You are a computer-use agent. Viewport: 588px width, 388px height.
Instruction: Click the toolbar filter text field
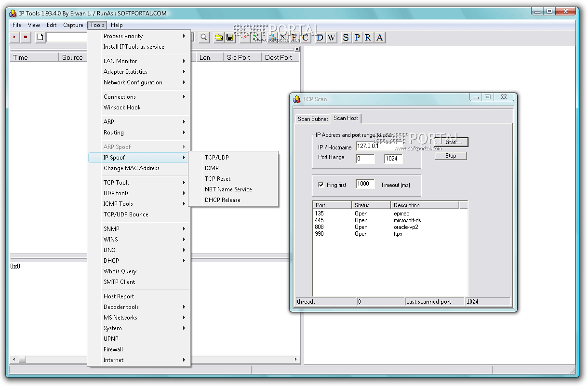click(x=67, y=37)
